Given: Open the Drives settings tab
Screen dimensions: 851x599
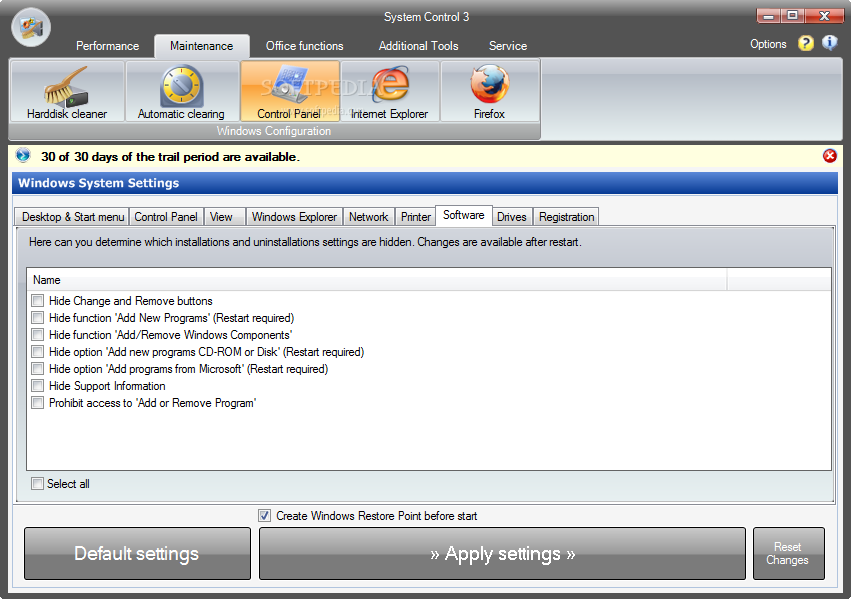Looking at the screenshot, I should [x=512, y=217].
